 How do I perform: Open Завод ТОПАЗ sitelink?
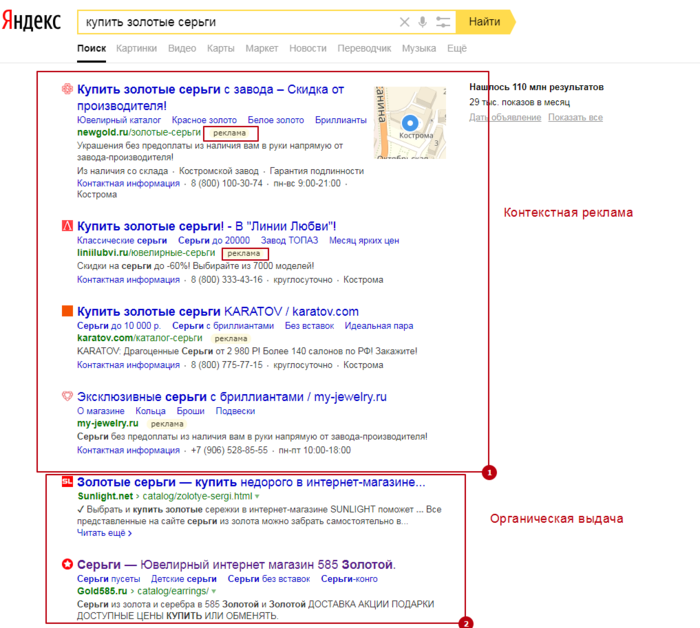pos(289,240)
